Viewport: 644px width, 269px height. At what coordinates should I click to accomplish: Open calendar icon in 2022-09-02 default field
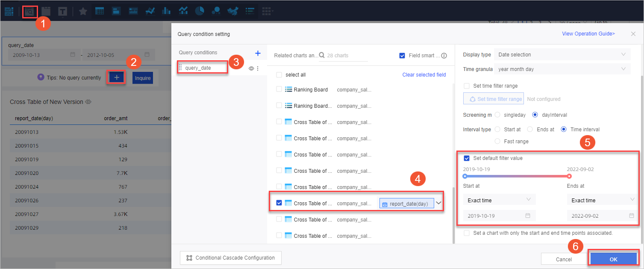coord(632,216)
